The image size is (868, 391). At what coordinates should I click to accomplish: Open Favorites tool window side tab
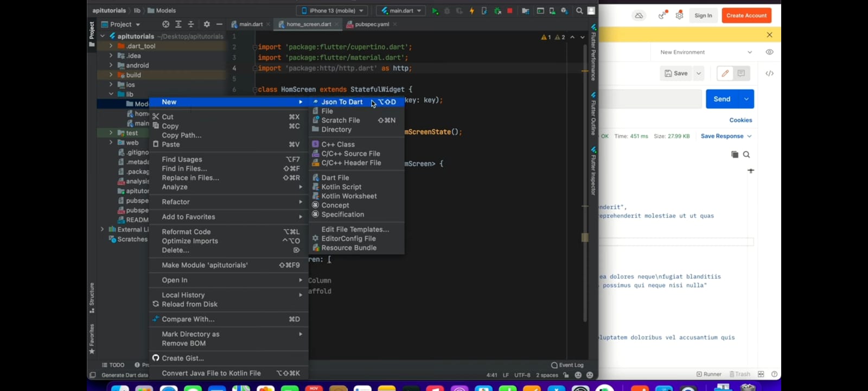(92, 338)
